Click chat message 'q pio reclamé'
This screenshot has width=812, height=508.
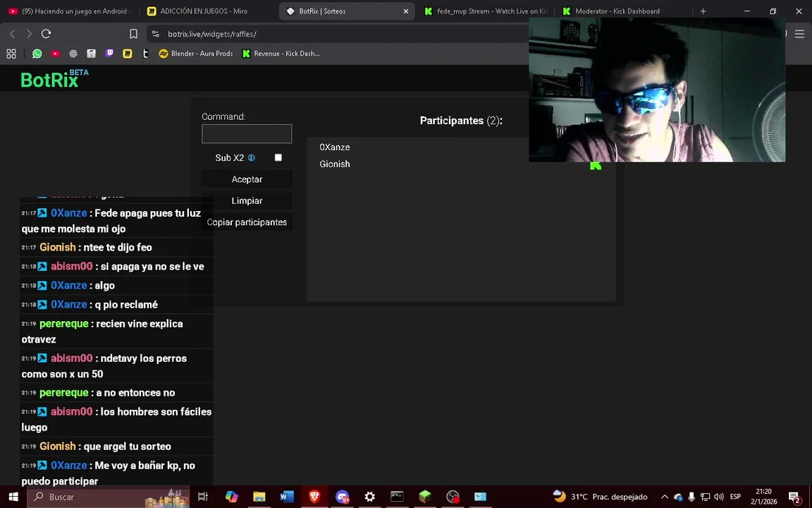point(126,304)
